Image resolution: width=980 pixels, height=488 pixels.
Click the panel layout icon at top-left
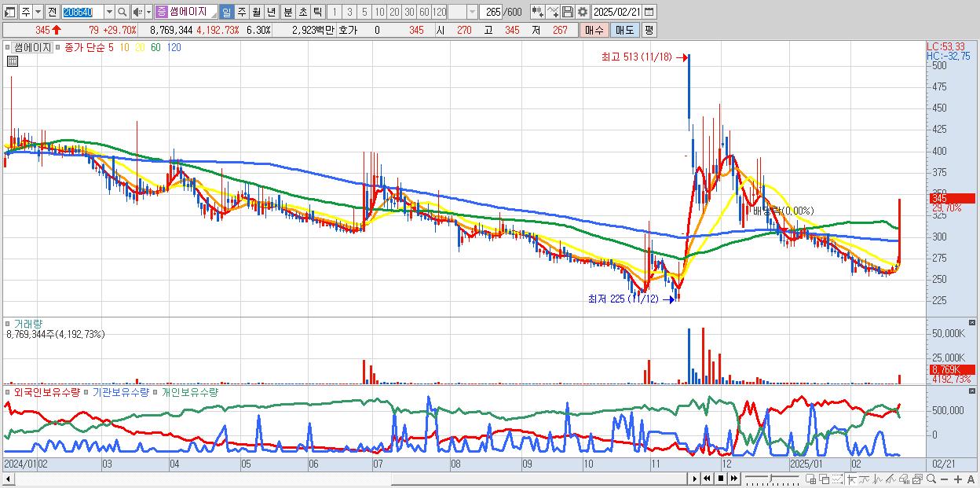tap(9, 12)
